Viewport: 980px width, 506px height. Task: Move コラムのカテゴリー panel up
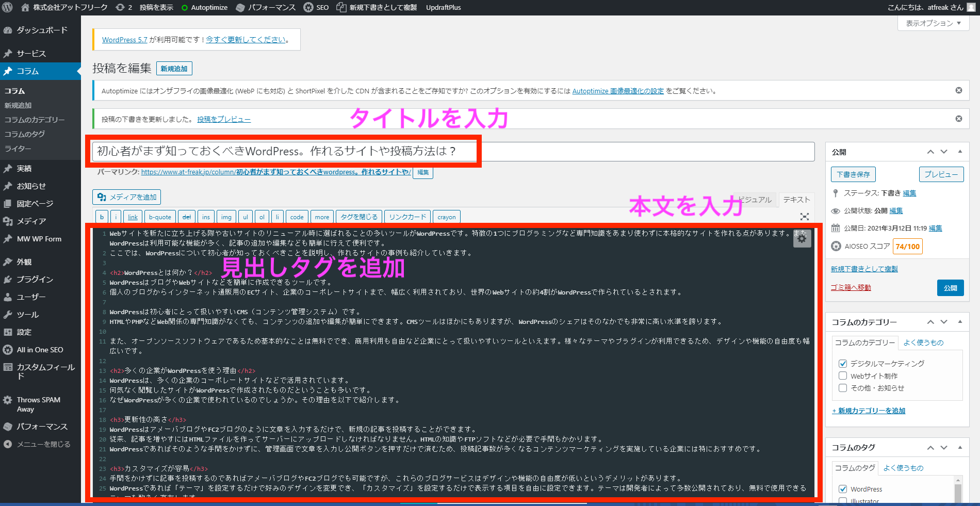click(x=930, y=322)
